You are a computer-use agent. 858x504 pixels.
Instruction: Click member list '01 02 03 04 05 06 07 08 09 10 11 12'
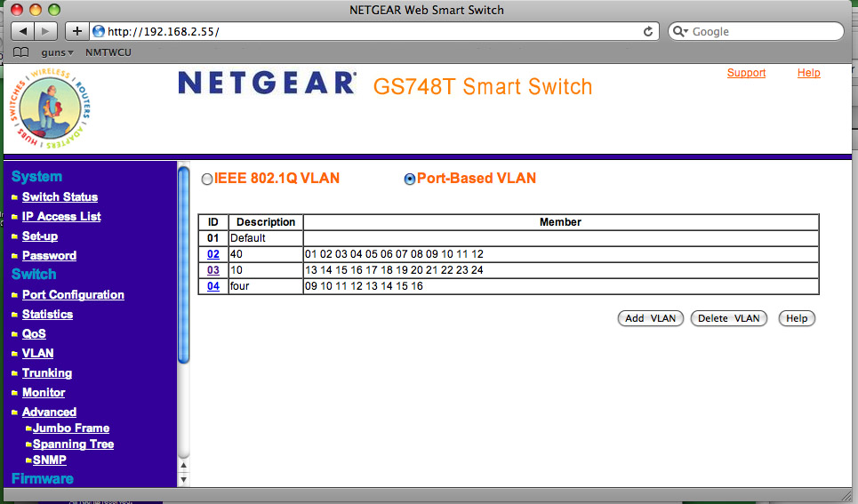[x=394, y=254]
